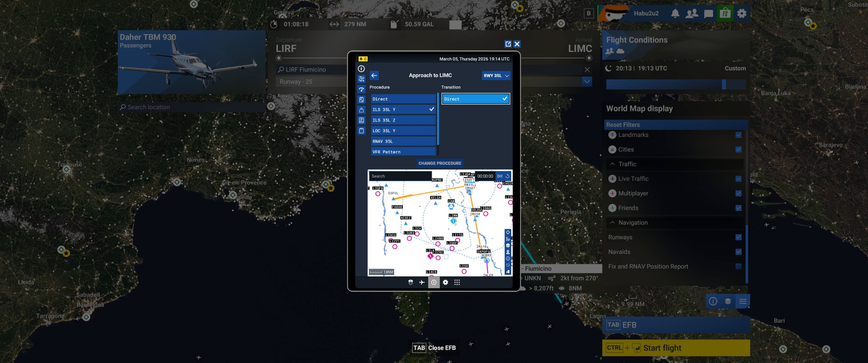Open the pilot profile icon in EFB dock
868x363 pixels.
(x=411, y=282)
